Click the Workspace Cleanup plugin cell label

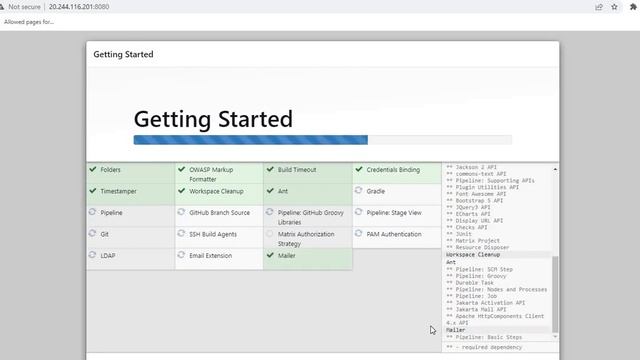tap(216, 191)
